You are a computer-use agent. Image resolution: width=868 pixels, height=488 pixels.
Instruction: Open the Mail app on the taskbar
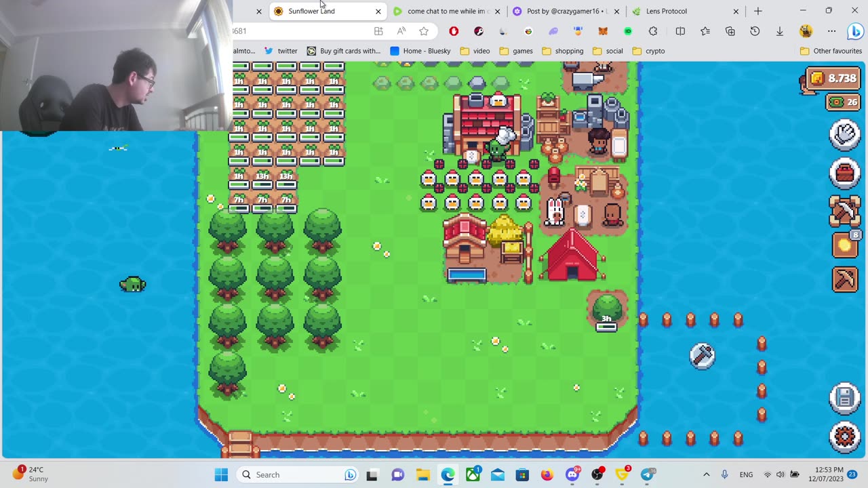point(497,474)
